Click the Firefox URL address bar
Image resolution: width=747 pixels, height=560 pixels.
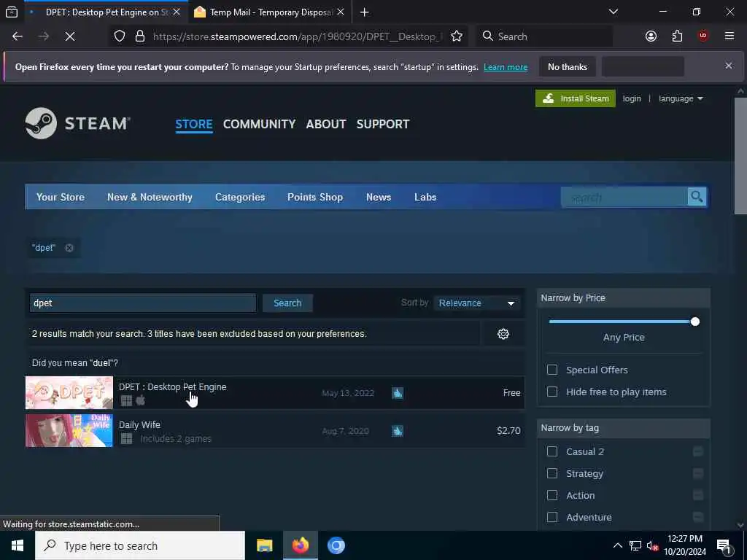[298, 36]
